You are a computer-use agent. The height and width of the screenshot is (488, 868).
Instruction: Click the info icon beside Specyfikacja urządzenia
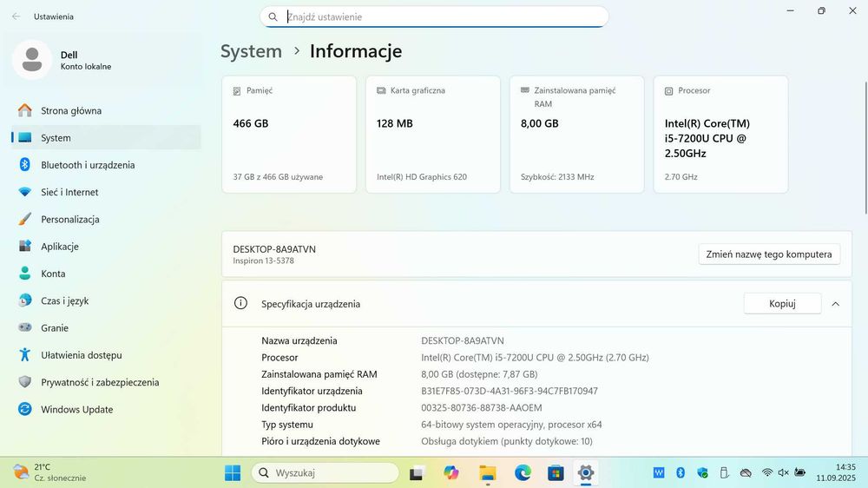click(x=240, y=303)
